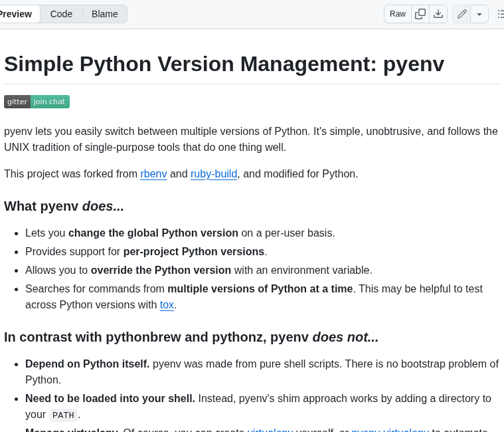The width and height of the screenshot is (504, 432).
Task: Click the Simple Python Version Management heading
Action: pos(224,64)
